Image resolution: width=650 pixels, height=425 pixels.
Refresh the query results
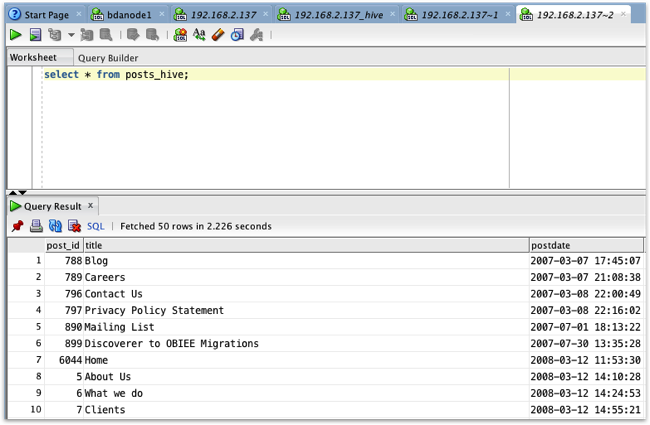point(55,226)
